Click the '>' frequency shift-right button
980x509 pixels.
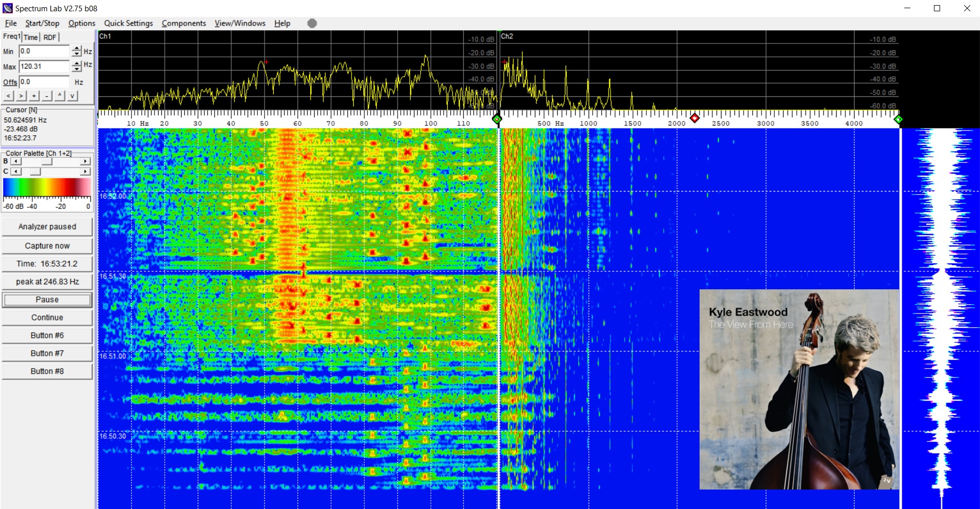(x=21, y=96)
